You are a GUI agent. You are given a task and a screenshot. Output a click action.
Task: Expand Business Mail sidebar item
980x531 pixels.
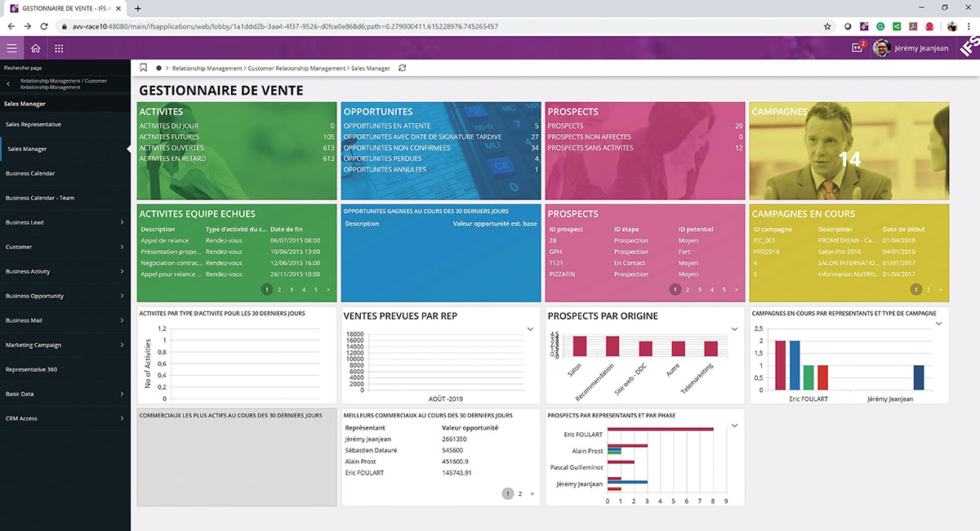tap(65, 320)
